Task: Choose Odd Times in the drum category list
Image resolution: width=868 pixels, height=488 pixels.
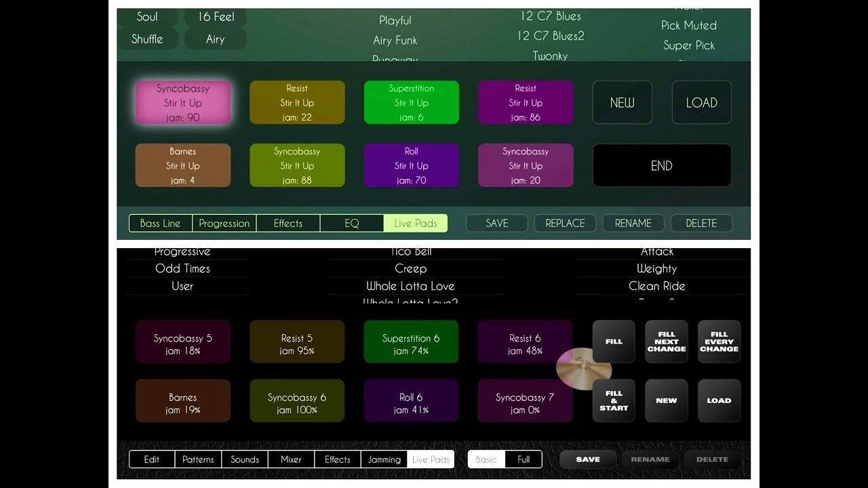Action: tap(182, 268)
